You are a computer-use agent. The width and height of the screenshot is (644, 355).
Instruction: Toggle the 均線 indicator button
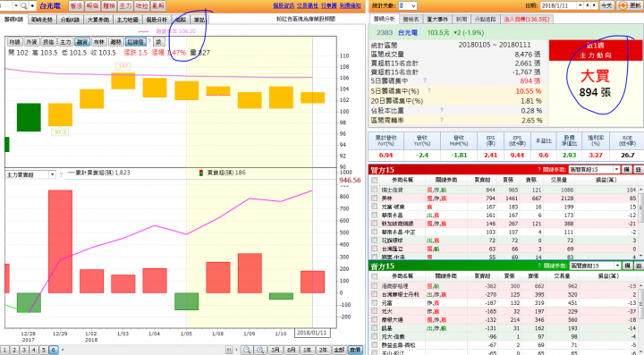pyautogui.click(x=14, y=42)
